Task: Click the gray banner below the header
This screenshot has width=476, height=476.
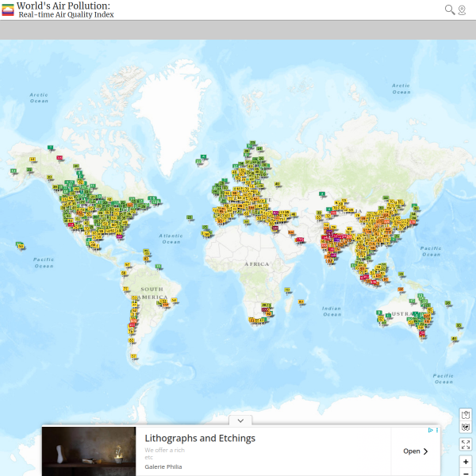Action: (238, 30)
